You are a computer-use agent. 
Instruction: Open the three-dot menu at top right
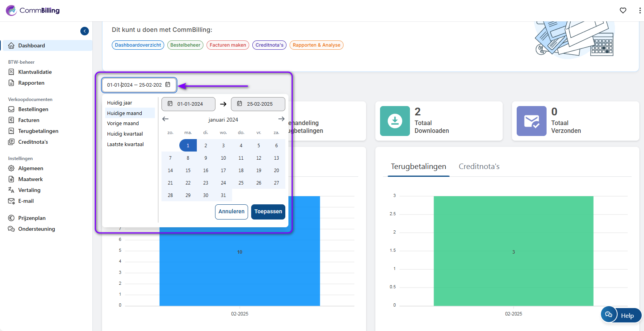pyautogui.click(x=640, y=10)
